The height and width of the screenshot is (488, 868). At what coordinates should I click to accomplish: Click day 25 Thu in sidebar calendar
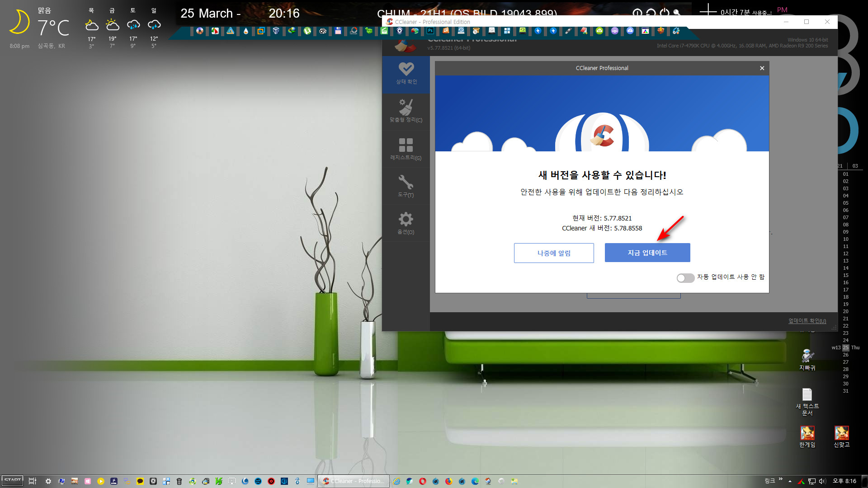[846, 347]
